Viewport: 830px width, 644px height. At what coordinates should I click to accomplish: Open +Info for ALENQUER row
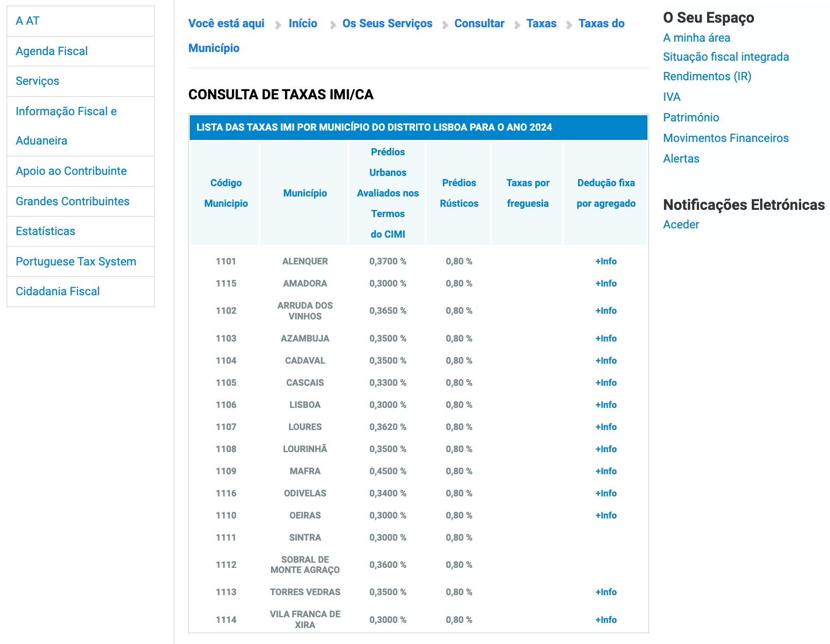pyautogui.click(x=606, y=261)
